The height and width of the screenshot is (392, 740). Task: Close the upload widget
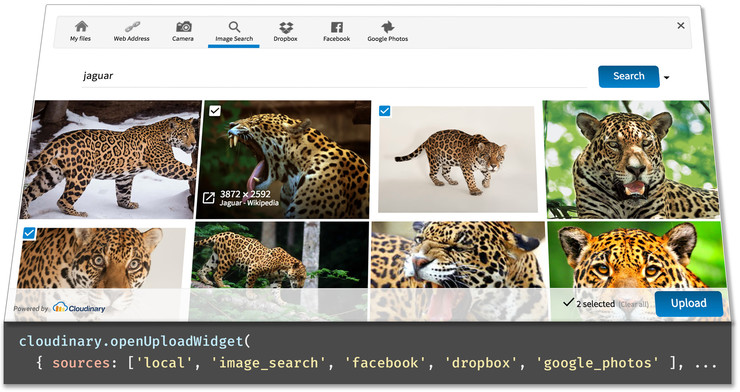[681, 25]
